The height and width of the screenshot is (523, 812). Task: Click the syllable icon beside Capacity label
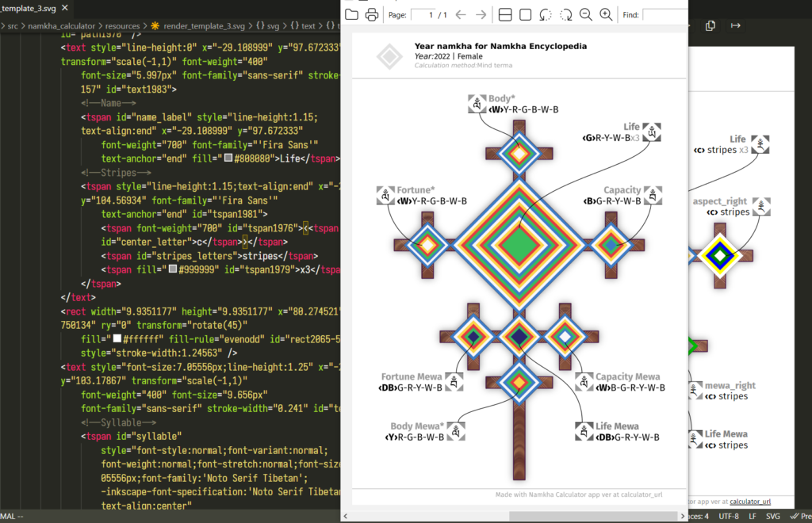(653, 195)
